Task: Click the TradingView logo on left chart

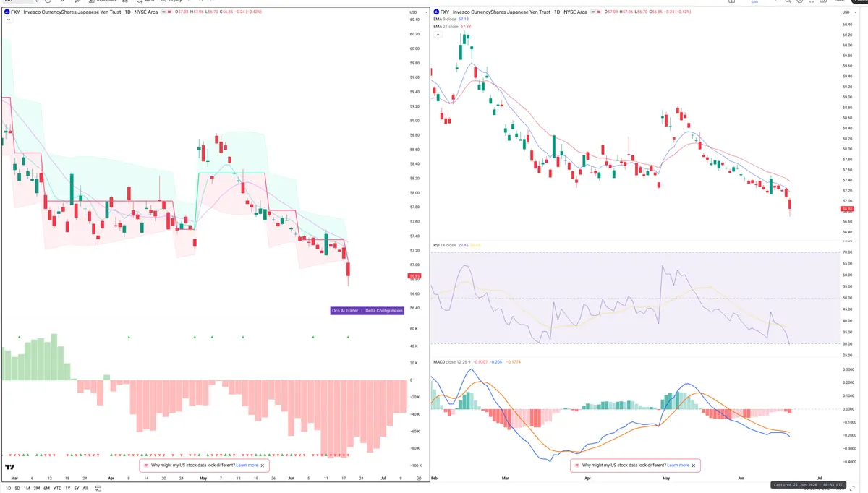Action: (x=9, y=467)
